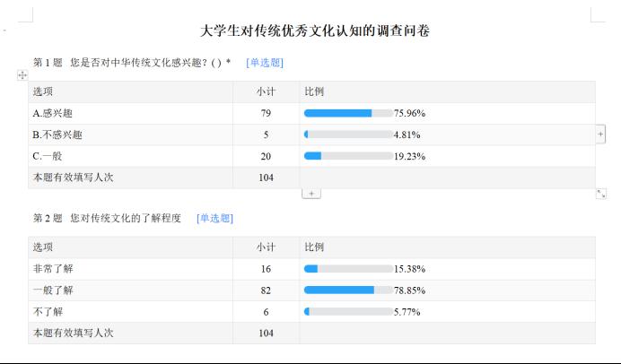The width and height of the screenshot is (621, 364).
Task: Select the C.一般 cell
Action: click(x=130, y=156)
